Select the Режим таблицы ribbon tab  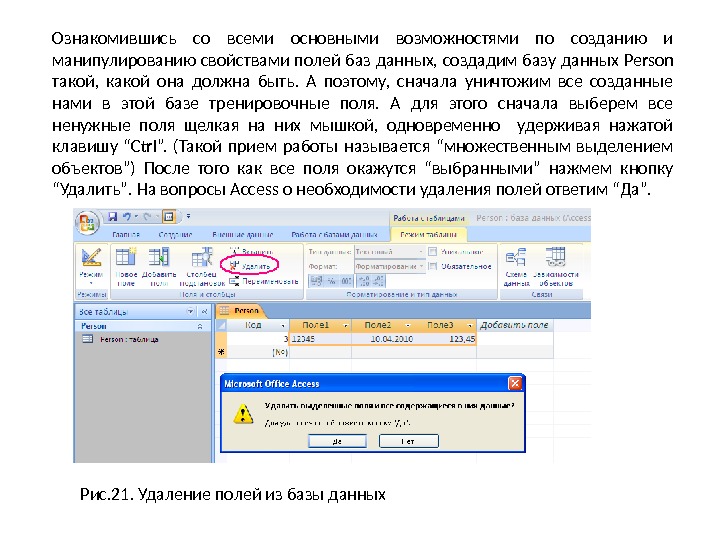(428, 234)
